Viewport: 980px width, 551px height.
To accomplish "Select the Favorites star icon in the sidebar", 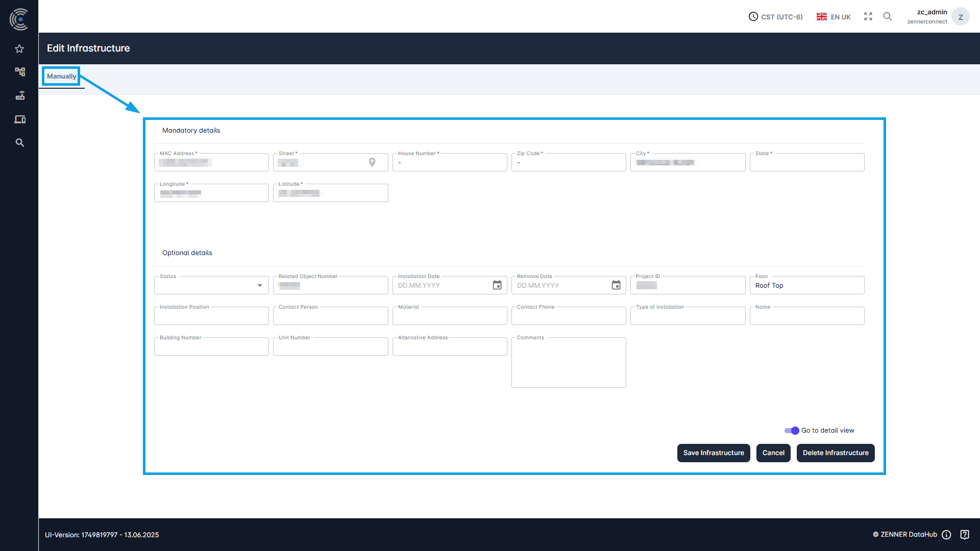I will (x=19, y=48).
